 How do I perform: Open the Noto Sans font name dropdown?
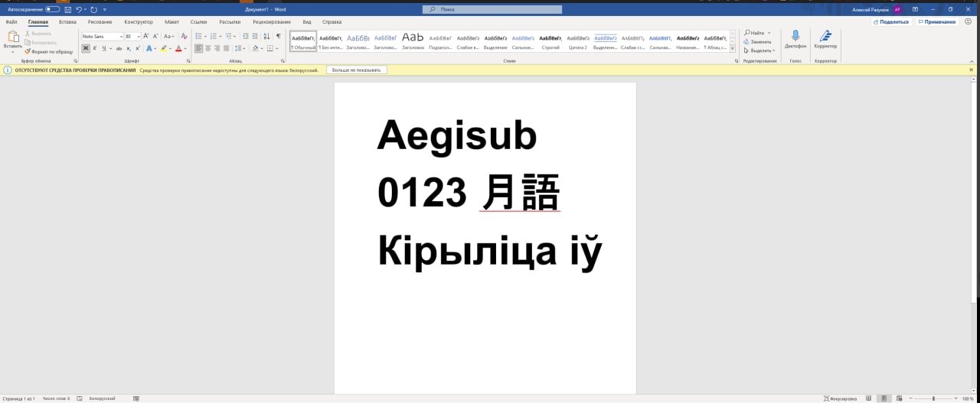click(x=121, y=37)
